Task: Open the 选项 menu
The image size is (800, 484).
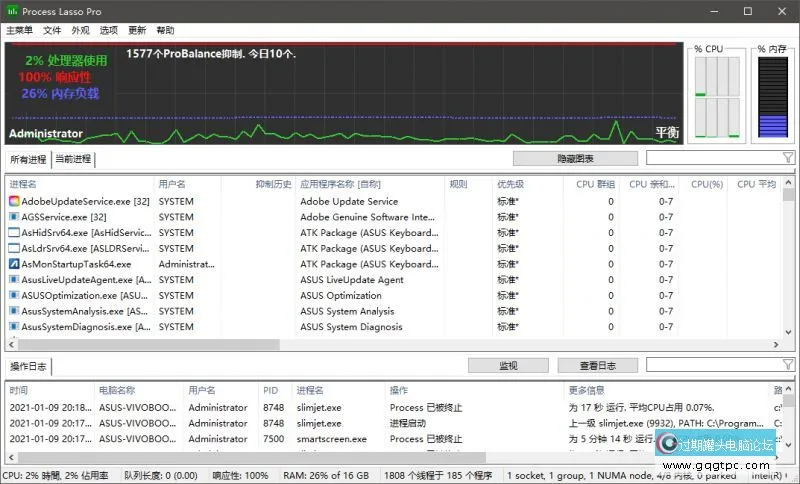Action: [108, 30]
